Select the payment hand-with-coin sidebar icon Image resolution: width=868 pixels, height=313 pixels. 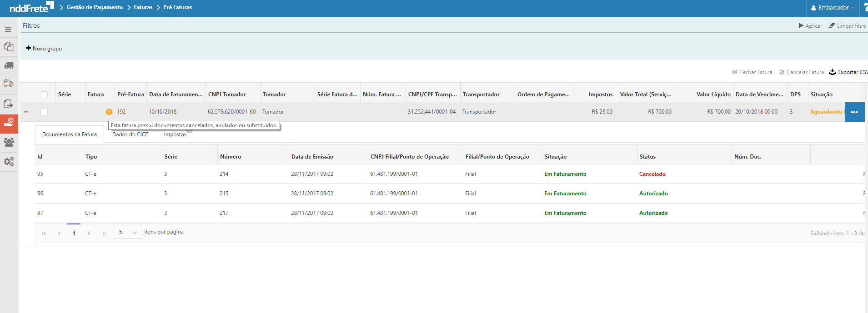(x=9, y=123)
